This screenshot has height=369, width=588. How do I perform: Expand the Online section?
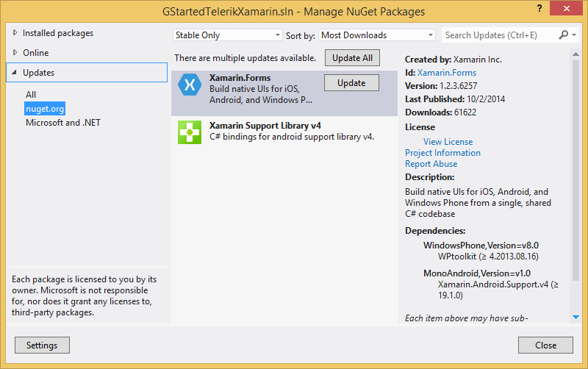[x=16, y=53]
